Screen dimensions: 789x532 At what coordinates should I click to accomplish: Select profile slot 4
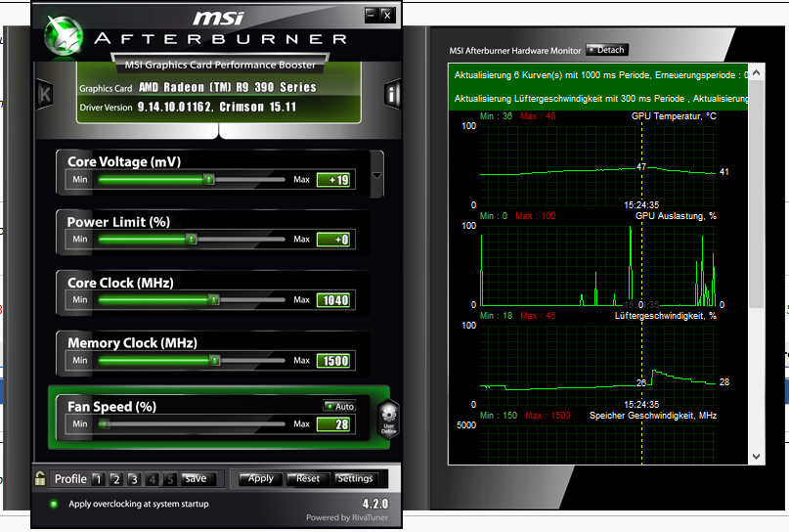coord(153,479)
